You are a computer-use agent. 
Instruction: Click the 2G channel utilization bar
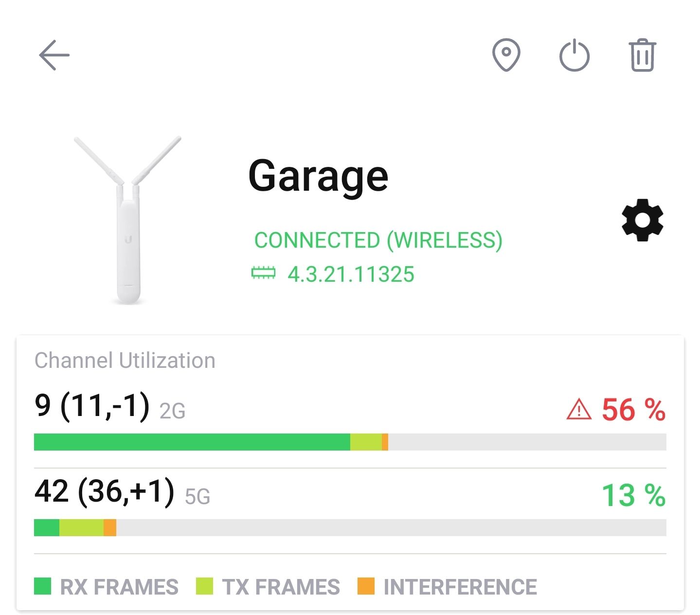pyautogui.click(x=350, y=442)
